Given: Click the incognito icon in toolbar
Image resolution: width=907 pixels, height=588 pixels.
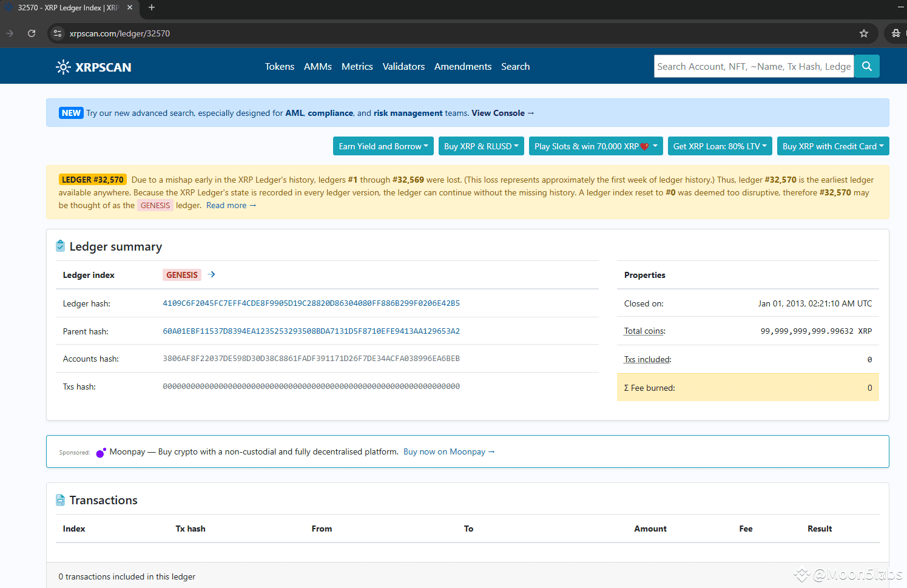Looking at the screenshot, I should tap(895, 33).
